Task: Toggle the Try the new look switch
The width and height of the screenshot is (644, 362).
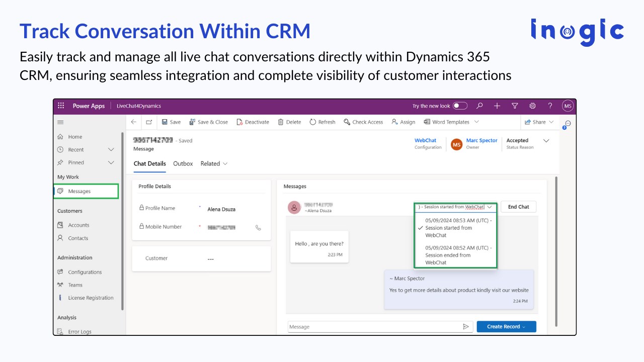Action: click(460, 106)
